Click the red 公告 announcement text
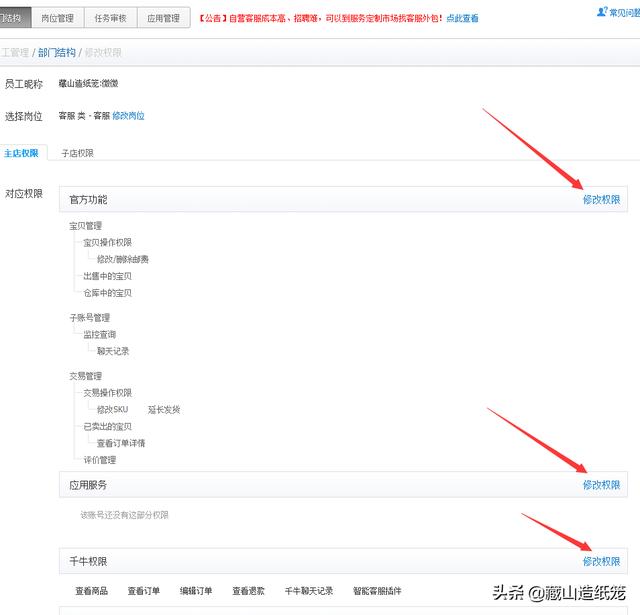This screenshot has height=615, width=640. click(x=321, y=18)
